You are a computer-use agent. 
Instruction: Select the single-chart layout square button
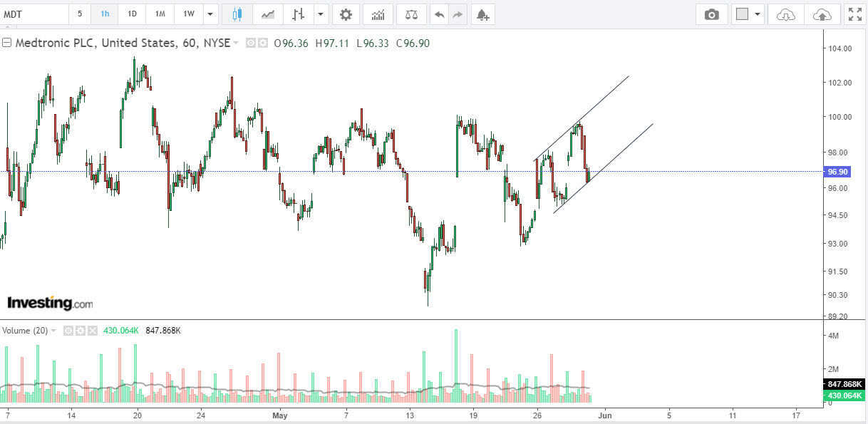[x=742, y=14]
